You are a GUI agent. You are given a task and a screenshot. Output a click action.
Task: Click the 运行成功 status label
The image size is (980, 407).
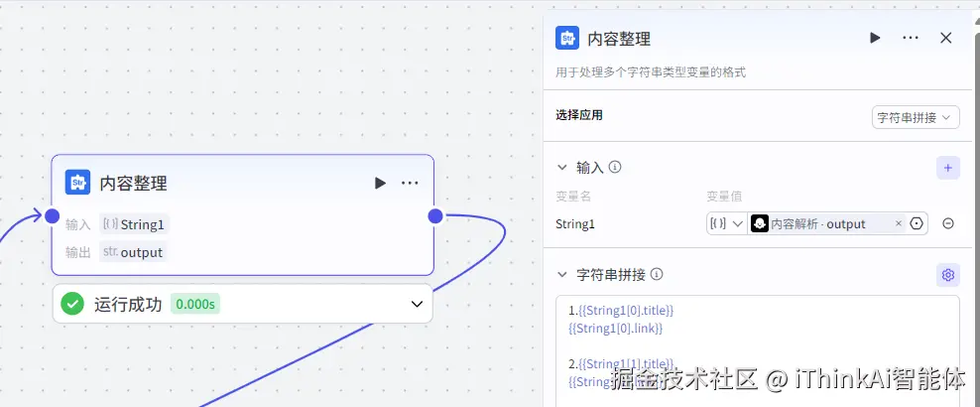(x=128, y=305)
